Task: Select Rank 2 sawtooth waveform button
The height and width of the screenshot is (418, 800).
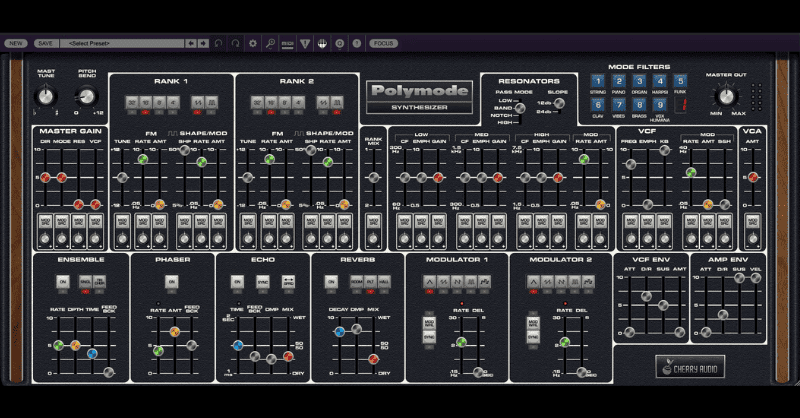Action: (322, 103)
